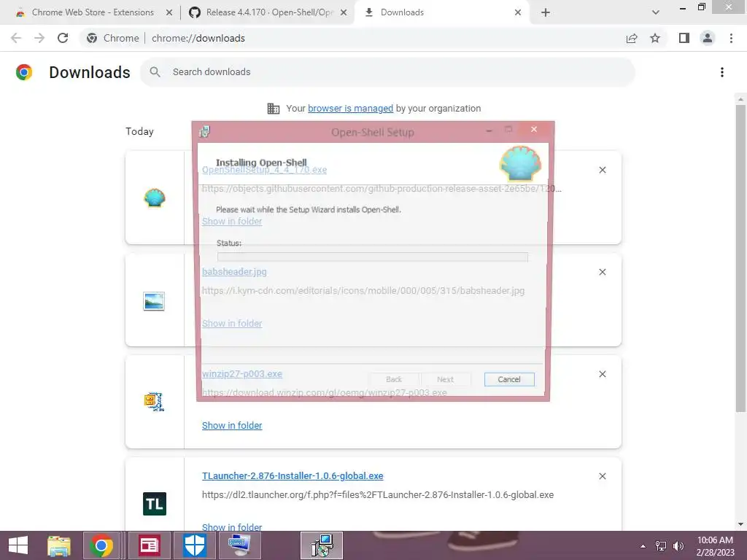Click the TLauncher TL file icon
Viewport: 747px width, 560px height.
click(155, 504)
